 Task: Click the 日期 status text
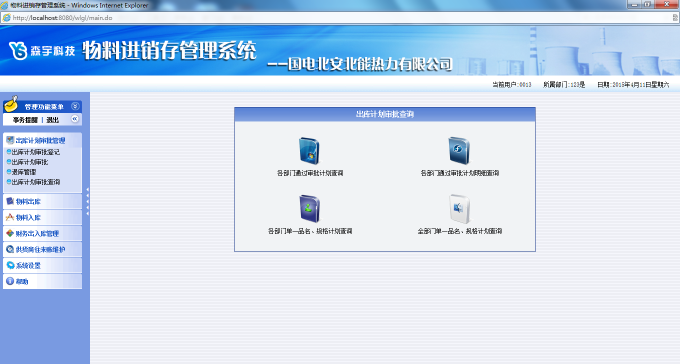click(x=633, y=85)
